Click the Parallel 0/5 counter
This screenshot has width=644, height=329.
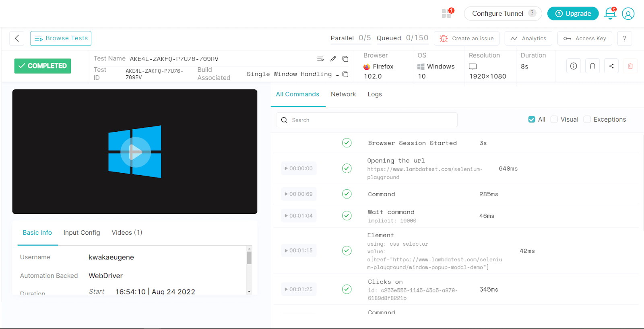click(x=351, y=38)
